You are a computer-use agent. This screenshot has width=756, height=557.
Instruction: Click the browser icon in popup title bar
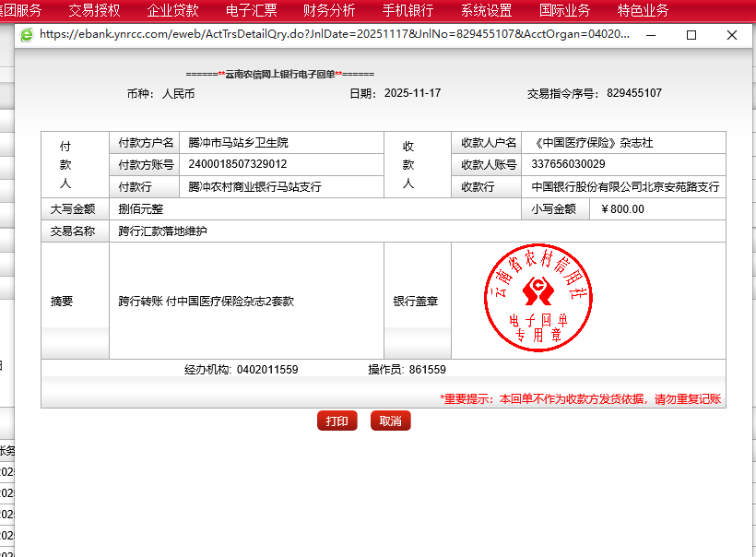point(28,34)
